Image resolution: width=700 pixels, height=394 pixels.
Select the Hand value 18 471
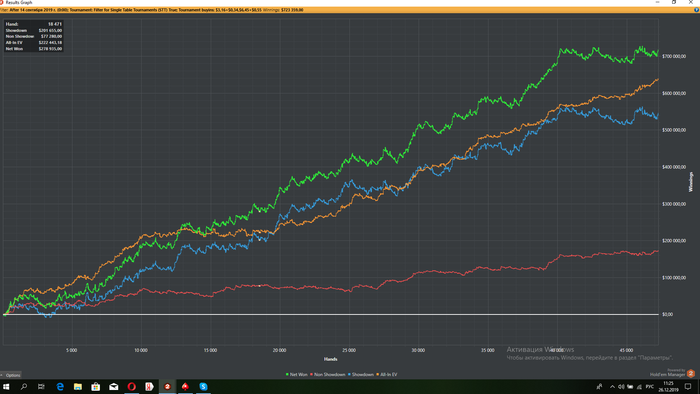pyautogui.click(x=54, y=24)
